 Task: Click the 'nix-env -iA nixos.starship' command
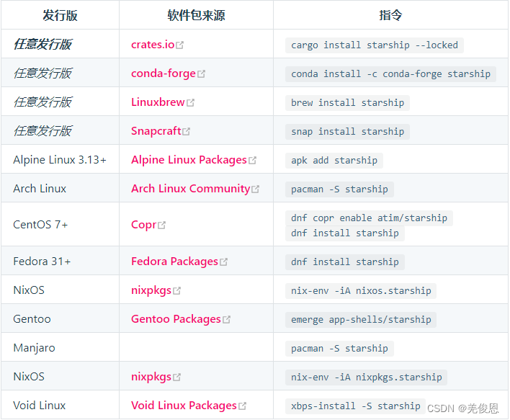(x=361, y=291)
